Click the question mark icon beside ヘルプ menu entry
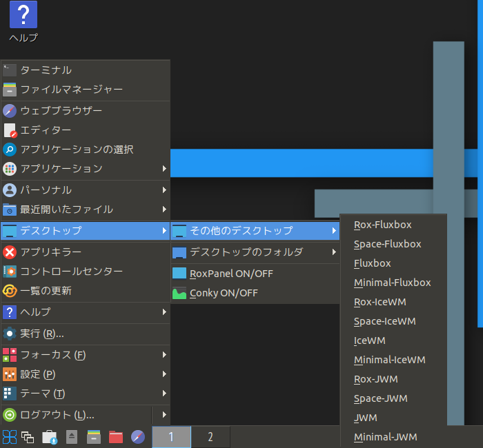Screen dimensions: 483x448 (10, 312)
